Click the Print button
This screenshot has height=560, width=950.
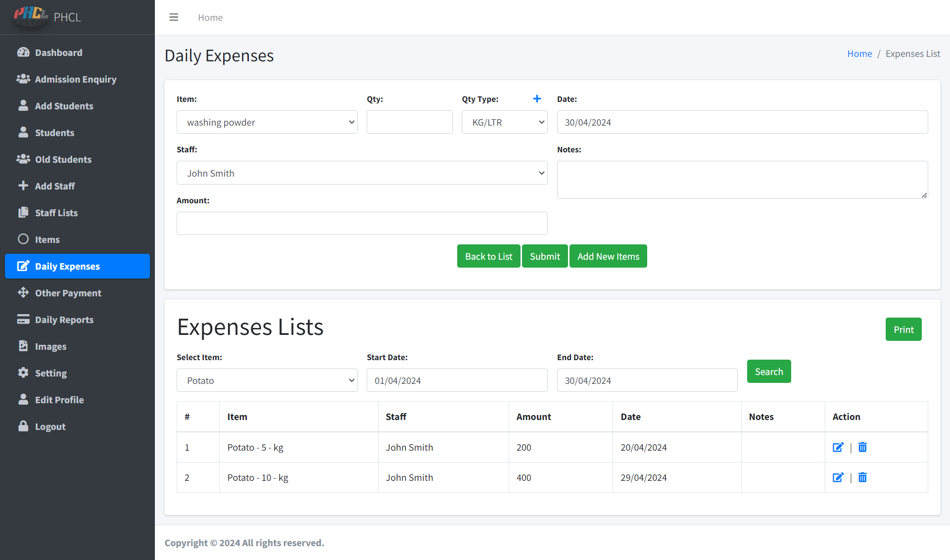[903, 329]
